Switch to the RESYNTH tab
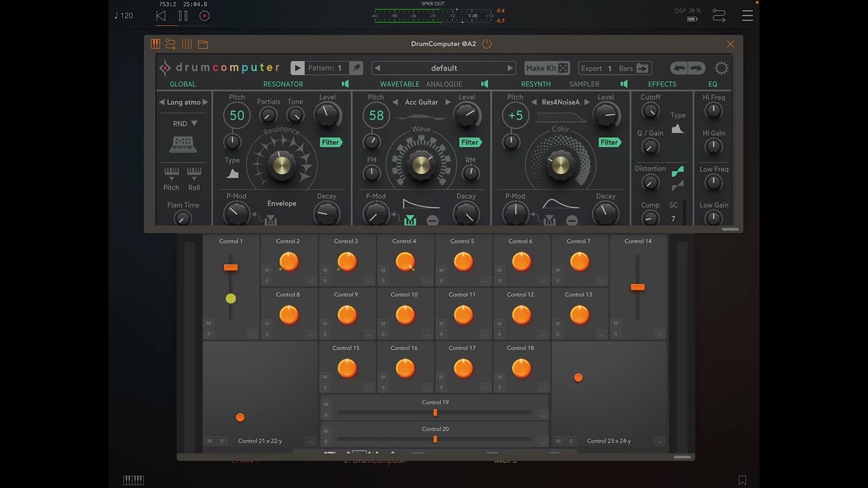The height and width of the screenshot is (488, 868). (x=536, y=84)
